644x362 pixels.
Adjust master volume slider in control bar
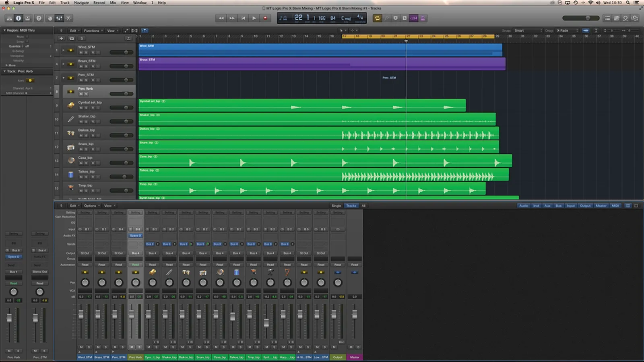click(x=580, y=18)
